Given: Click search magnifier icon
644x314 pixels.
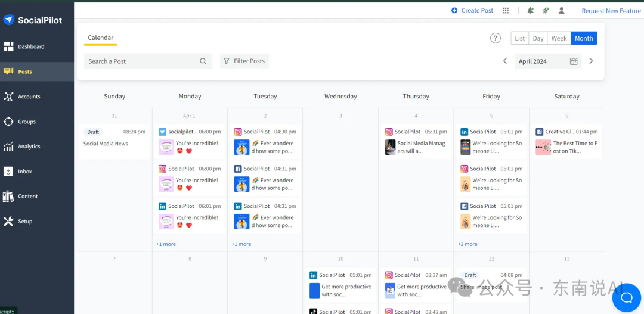Looking at the screenshot, I should point(203,61).
